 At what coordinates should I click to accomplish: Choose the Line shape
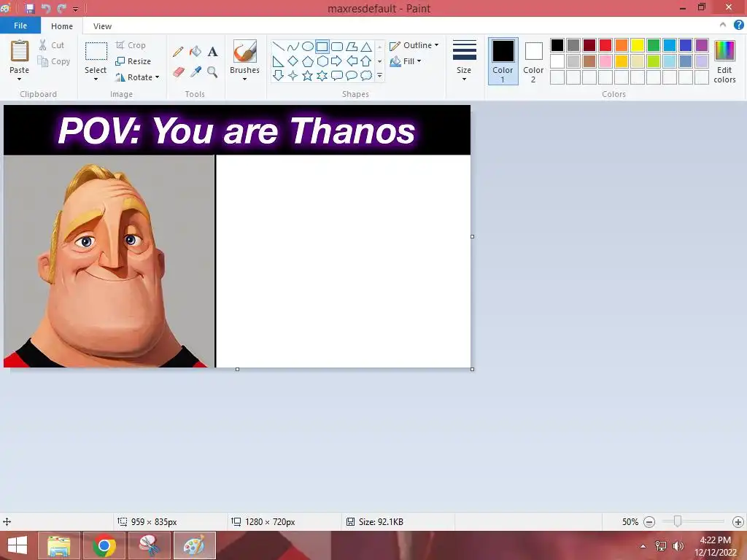(x=278, y=46)
